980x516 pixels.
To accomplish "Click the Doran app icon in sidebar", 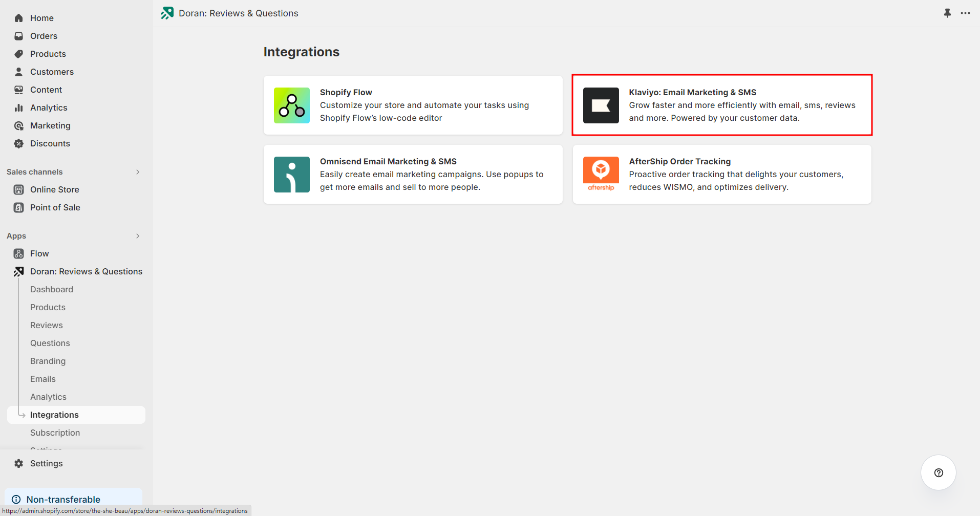I will [19, 271].
